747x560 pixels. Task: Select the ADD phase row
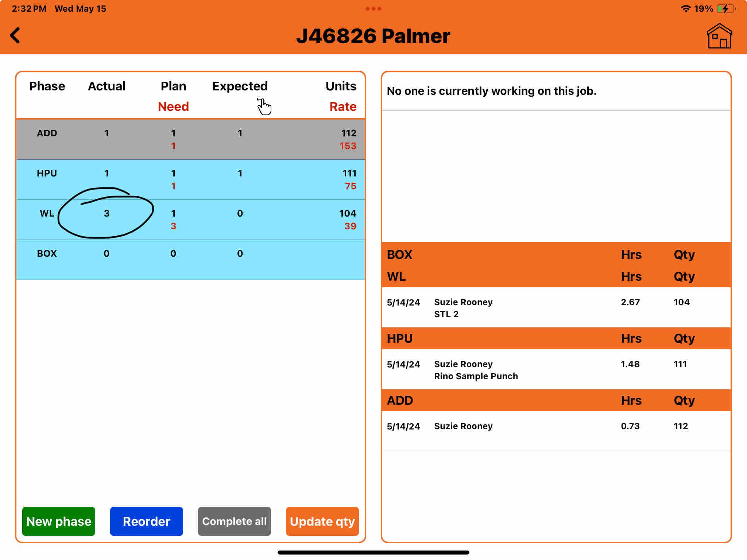pos(190,139)
